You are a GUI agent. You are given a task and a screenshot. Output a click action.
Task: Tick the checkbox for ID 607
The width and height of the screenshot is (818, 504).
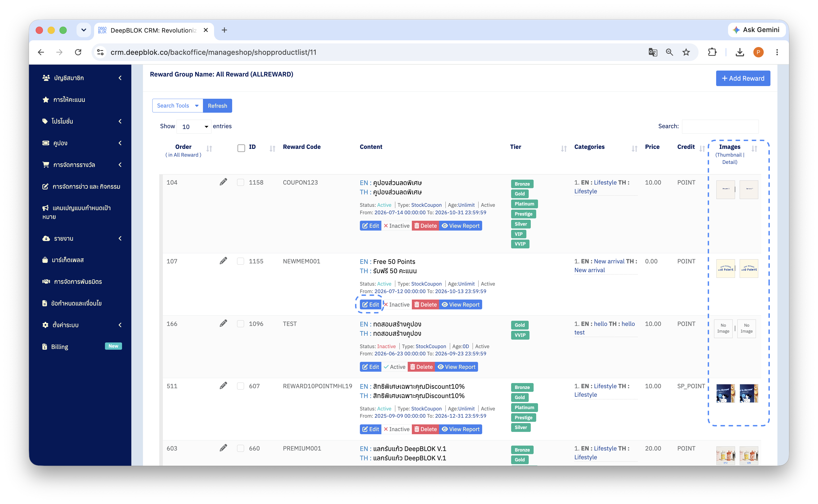click(x=240, y=386)
